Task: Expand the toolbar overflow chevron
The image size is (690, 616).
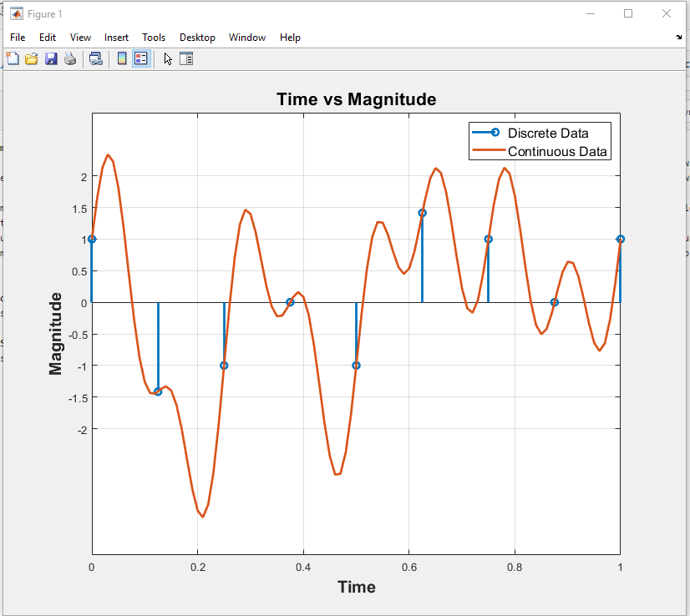Action: pos(677,38)
